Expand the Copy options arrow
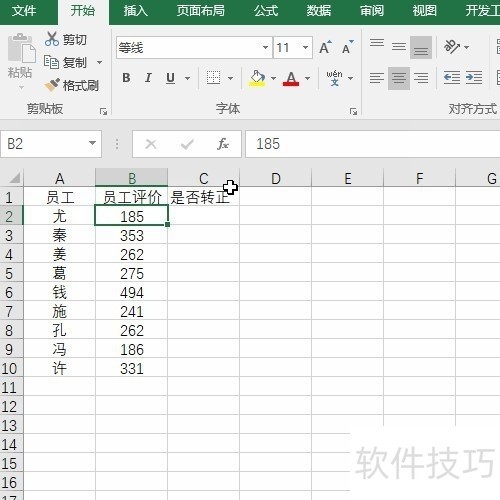This screenshot has width=500, height=500. 99,62
